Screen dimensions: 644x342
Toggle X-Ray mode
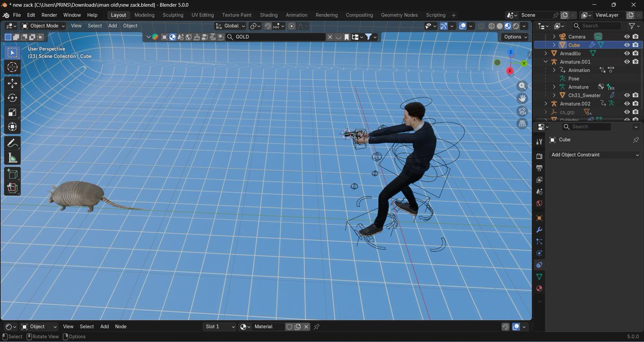480,26
